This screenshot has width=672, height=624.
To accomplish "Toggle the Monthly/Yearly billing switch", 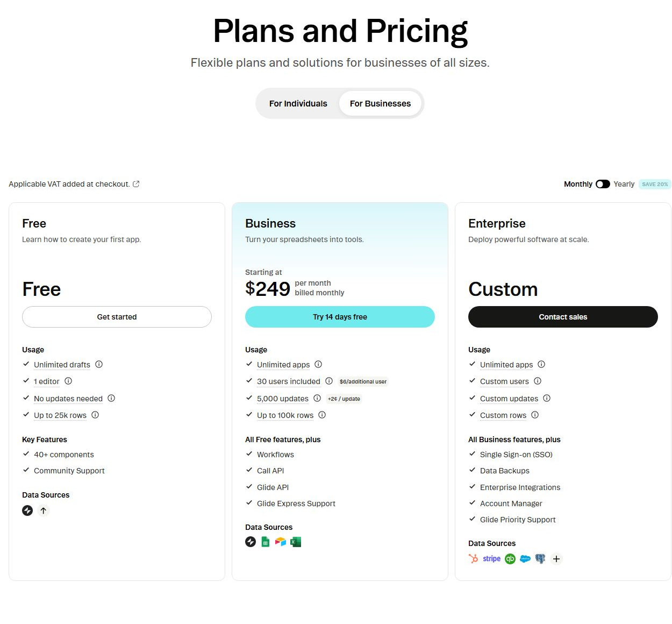I will [603, 184].
